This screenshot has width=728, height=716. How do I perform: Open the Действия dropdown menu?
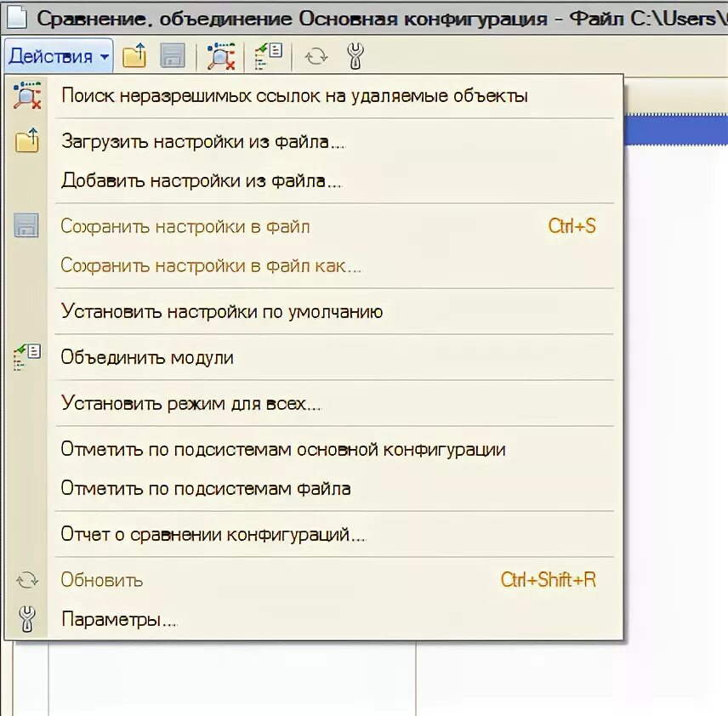(x=59, y=56)
